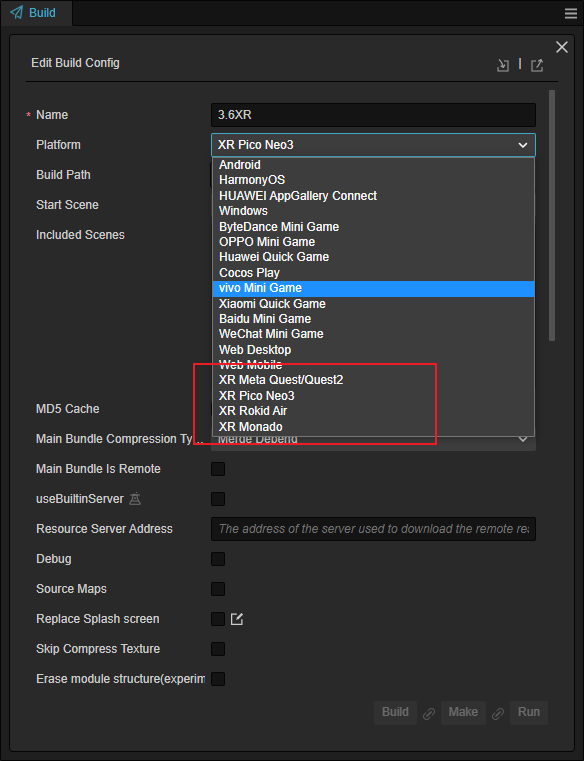Click the Build button
This screenshot has width=584, height=761.
pos(395,712)
